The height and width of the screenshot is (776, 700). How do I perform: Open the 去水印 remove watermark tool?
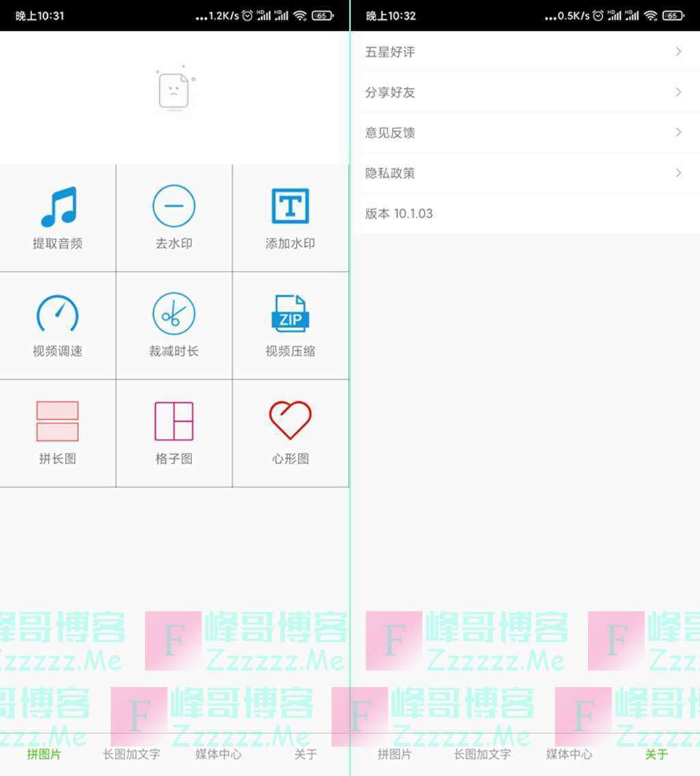[174, 206]
